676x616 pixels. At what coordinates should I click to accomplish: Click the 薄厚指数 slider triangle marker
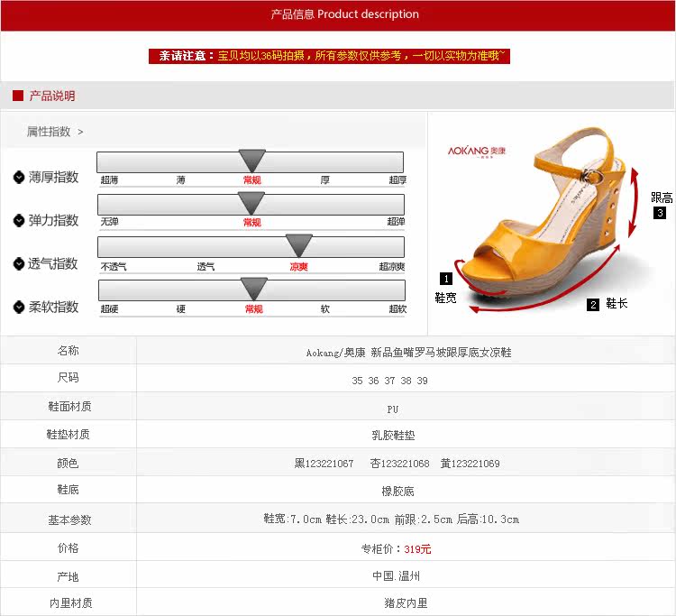(252, 161)
